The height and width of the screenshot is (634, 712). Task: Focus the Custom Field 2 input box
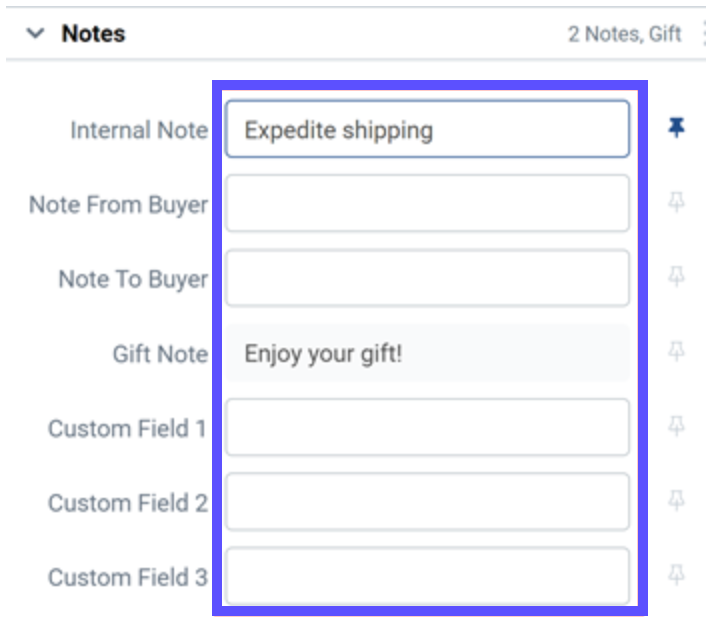427,501
